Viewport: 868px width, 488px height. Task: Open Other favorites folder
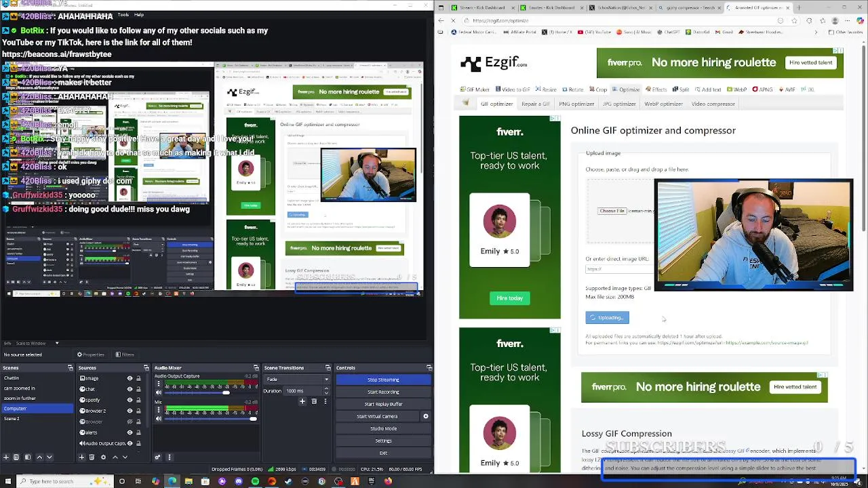(846, 32)
